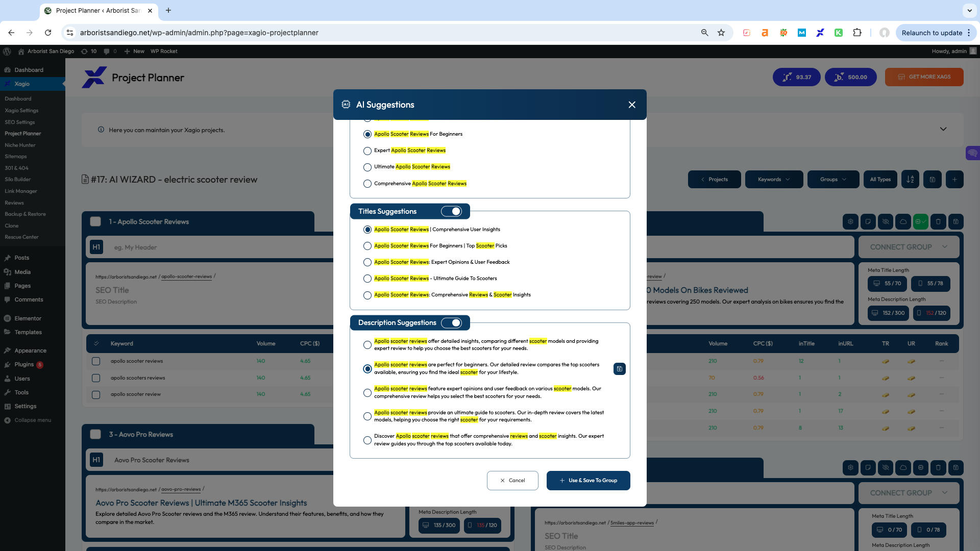Click 93.37 XAGS credits badge

pyautogui.click(x=797, y=77)
